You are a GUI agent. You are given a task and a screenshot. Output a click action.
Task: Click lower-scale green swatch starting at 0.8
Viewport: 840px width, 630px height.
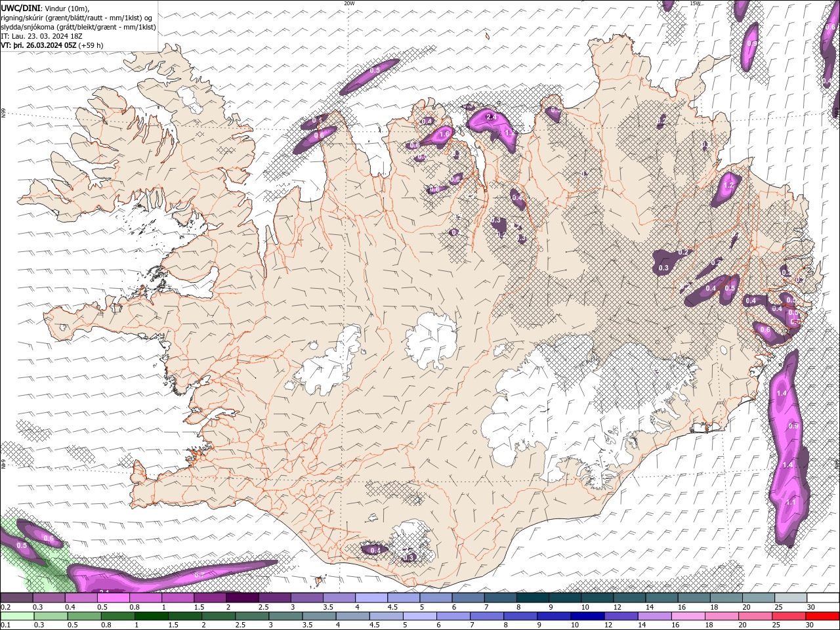pyautogui.click(x=117, y=616)
